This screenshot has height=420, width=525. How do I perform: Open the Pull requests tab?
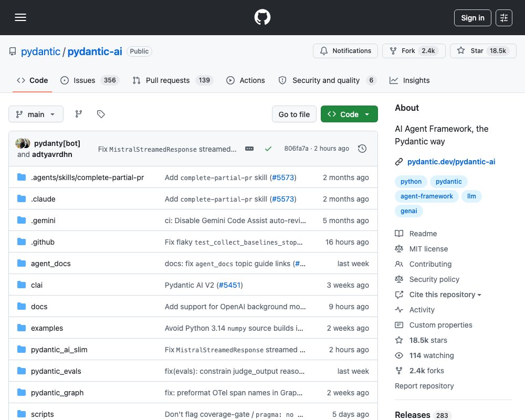pyautogui.click(x=173, y=80)
